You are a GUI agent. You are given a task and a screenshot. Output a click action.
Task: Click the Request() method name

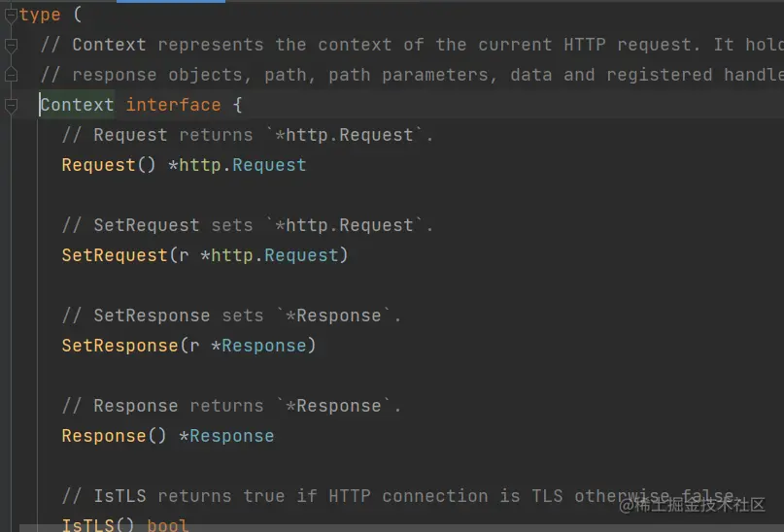pyautogui.click(x=98, y=165)
